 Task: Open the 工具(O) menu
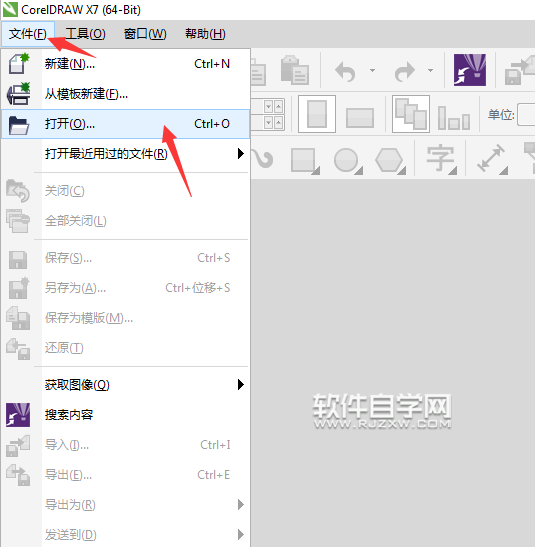pos(85,34)
